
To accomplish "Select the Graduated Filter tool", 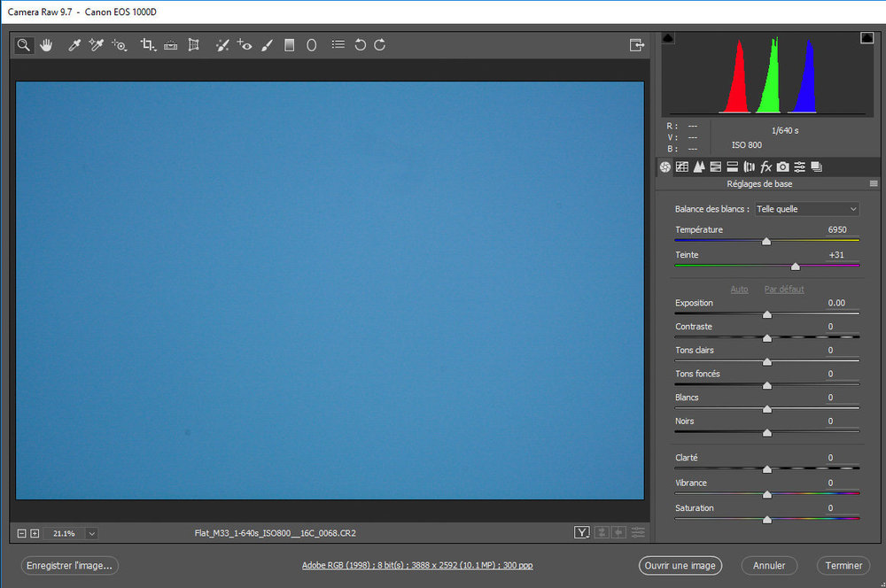I will 290,45.
